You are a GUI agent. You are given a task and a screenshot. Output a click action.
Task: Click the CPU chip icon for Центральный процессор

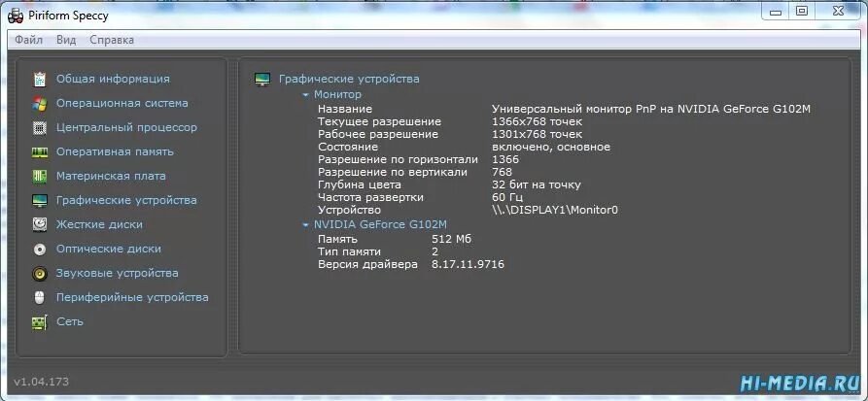click(x=39, y=128)
